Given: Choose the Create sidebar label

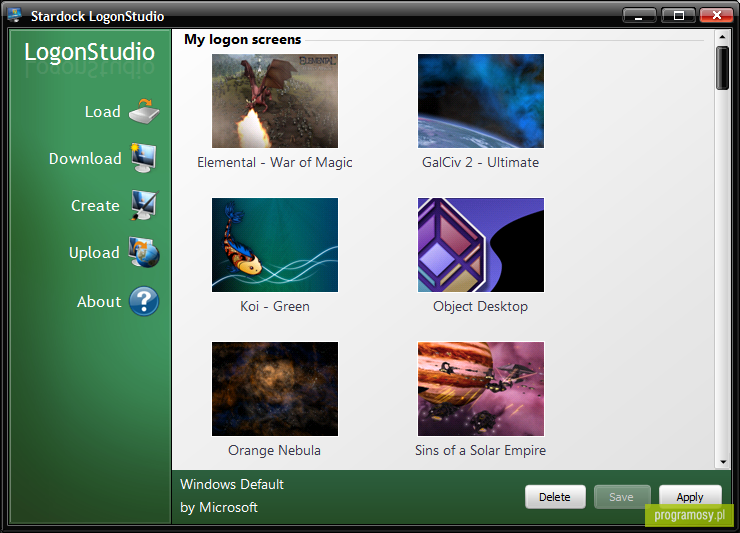Looking at the screenshot, I should (x=95, y=206).
